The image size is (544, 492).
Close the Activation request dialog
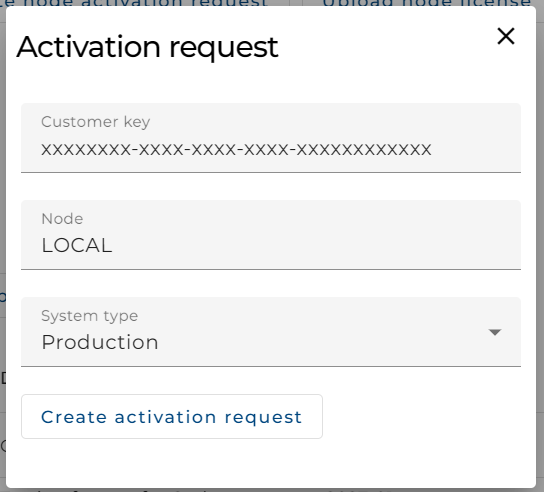pyautogui.click(x=505, y=36)
